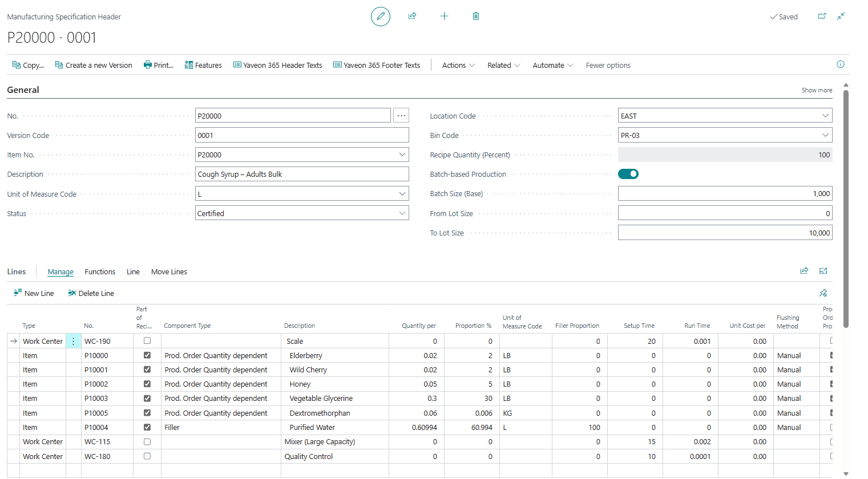The image size is (868, 479).
Task: Expand the Automate menu
Action: [552, 65]
